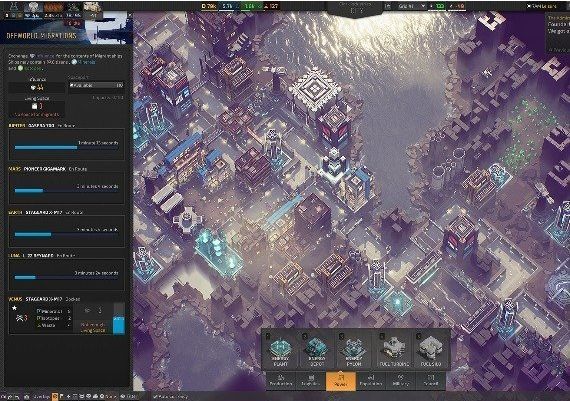Select the Fuel Turbine building card

[394, 349]
